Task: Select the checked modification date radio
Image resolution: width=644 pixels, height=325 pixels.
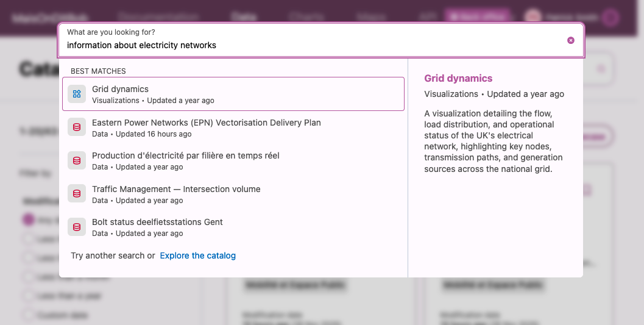Action: coord(28,220)
